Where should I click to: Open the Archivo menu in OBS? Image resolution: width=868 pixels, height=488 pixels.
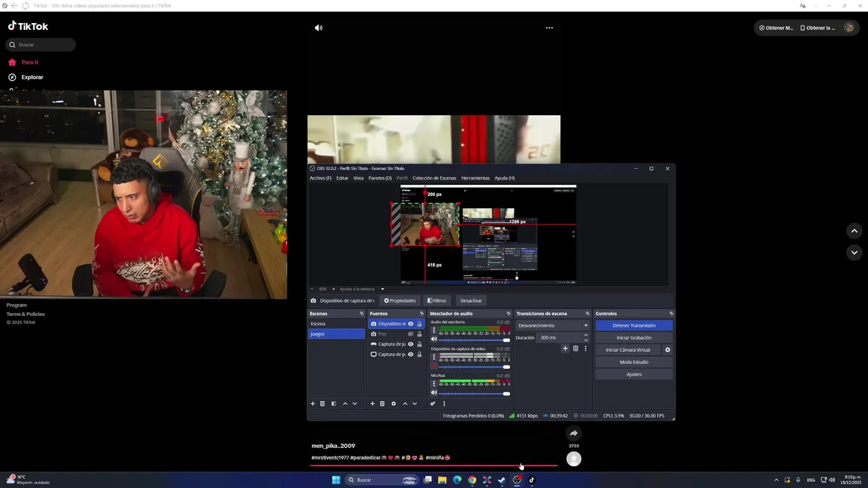pos(320,178)
